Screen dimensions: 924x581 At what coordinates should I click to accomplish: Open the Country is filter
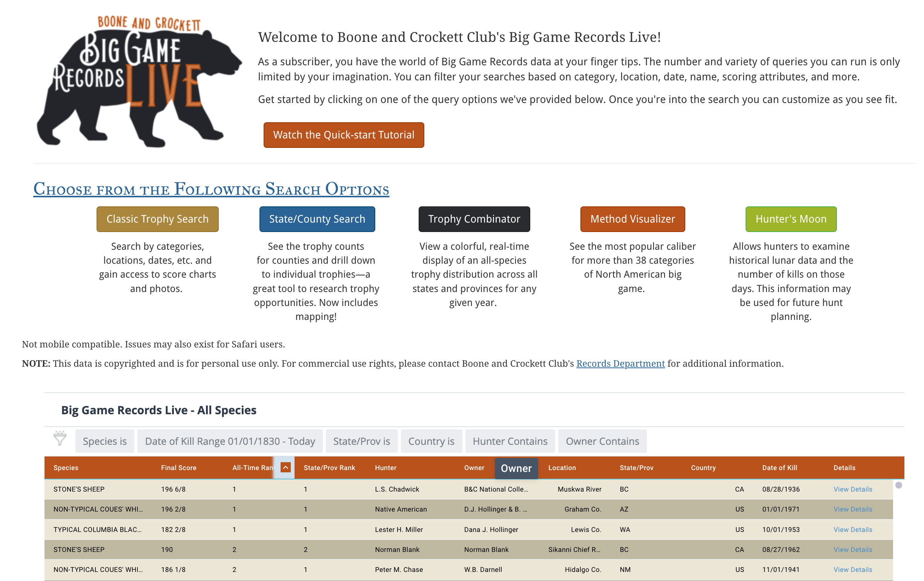431,441
